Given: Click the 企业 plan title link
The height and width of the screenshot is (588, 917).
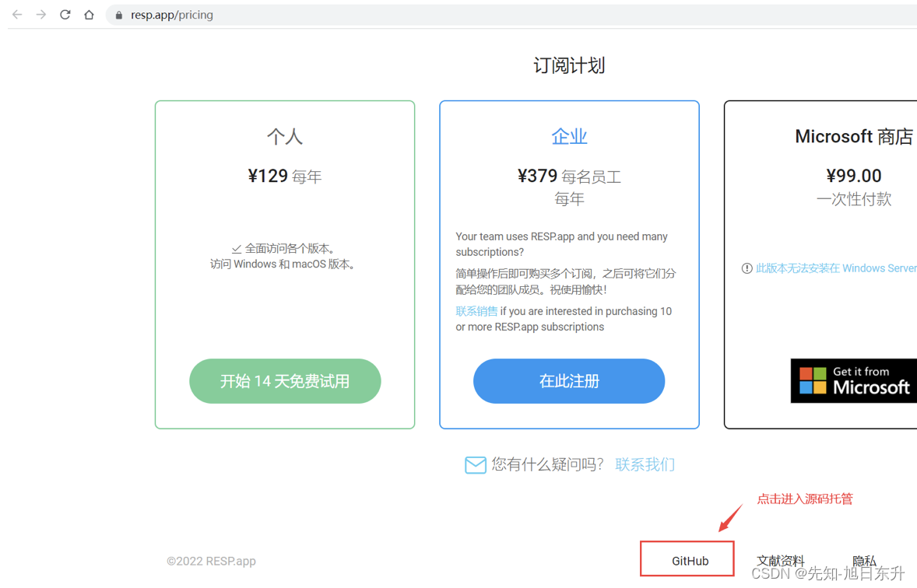Looking at the screenshot, I should (x=569, y=136).
